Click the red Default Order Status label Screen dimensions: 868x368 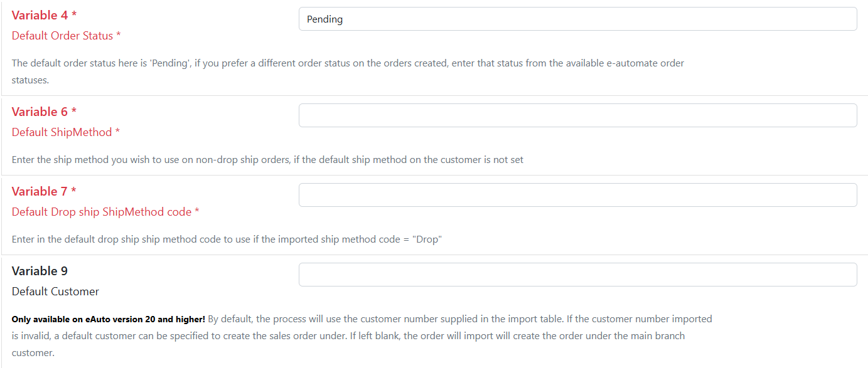coord(62,36)
